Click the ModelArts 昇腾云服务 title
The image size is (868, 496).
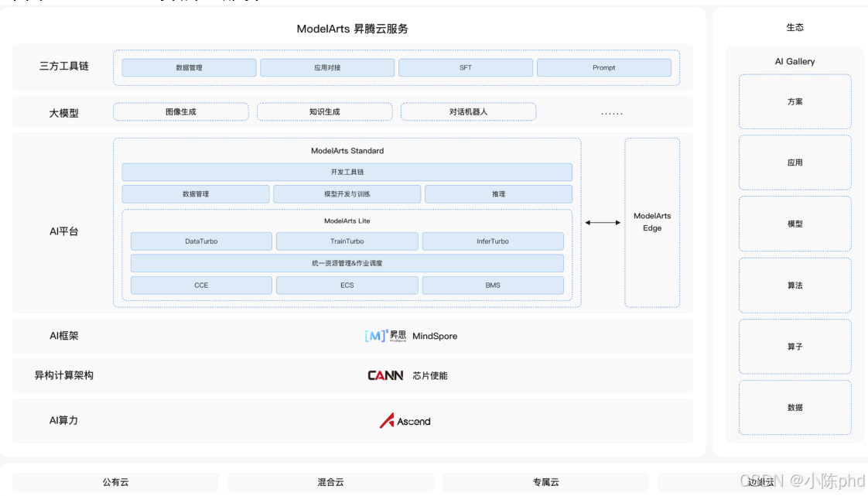coord(352,29)
